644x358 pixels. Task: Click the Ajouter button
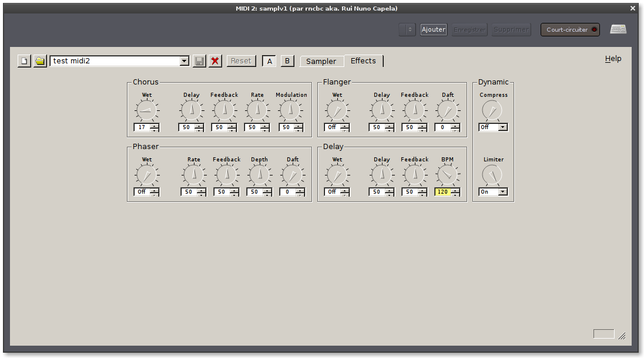tap(434, 29)
